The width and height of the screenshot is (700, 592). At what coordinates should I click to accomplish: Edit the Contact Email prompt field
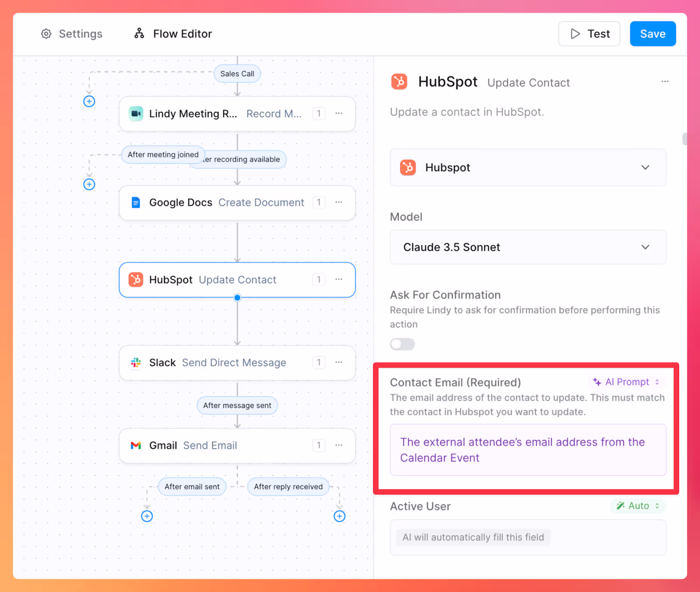[528, 450]
